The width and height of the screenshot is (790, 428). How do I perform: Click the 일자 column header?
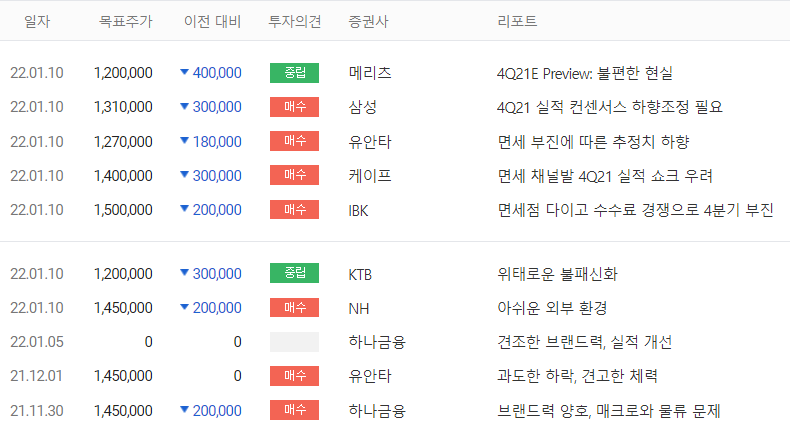click(37, 21)
